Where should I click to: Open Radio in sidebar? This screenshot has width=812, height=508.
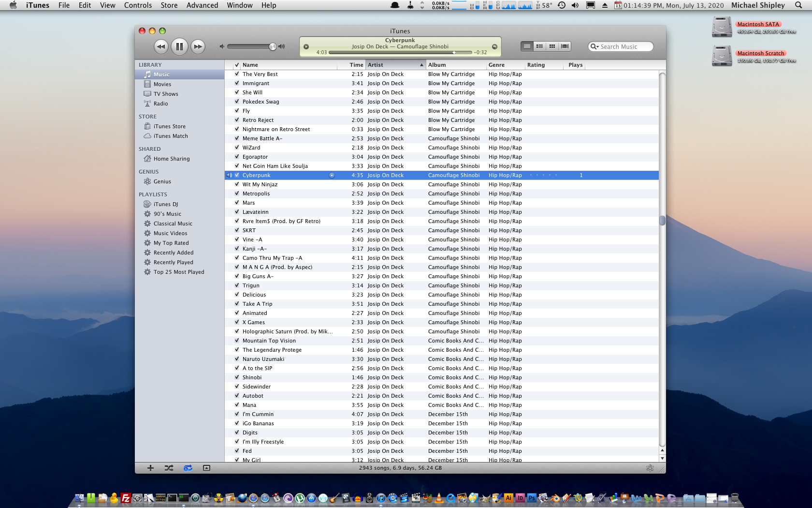pos(180,104)
